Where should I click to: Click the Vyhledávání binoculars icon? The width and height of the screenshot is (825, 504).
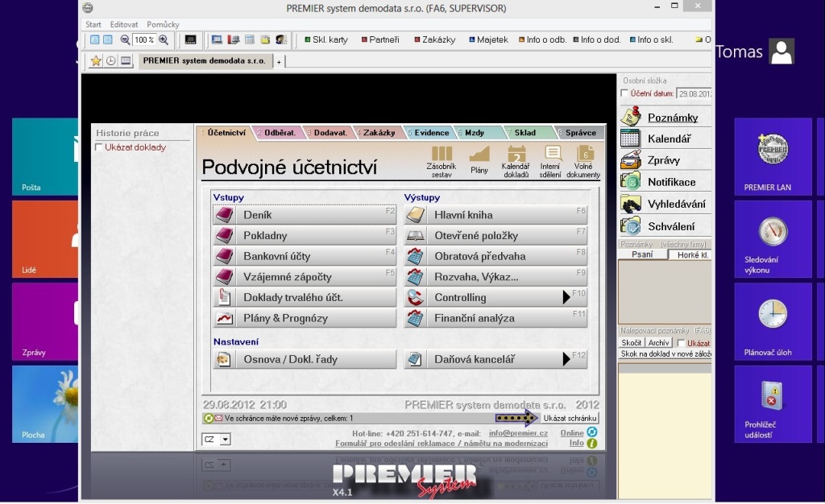[630, 204]
